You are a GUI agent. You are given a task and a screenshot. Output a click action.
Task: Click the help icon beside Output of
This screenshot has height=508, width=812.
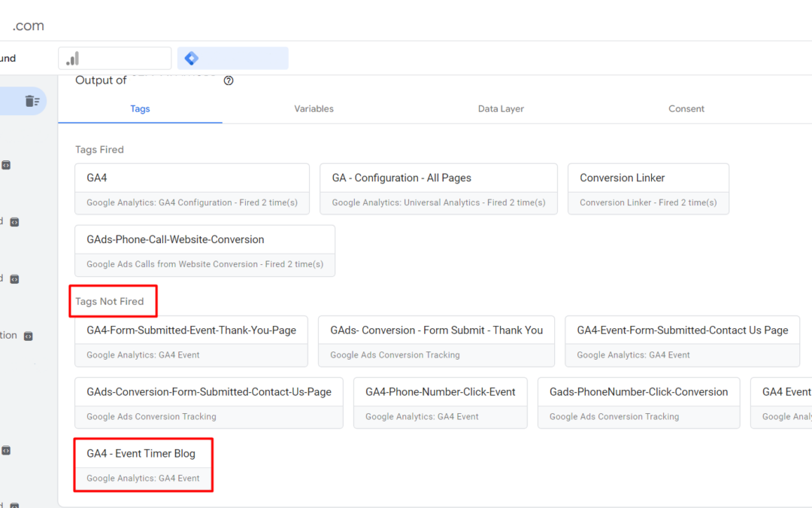(229, 81)
